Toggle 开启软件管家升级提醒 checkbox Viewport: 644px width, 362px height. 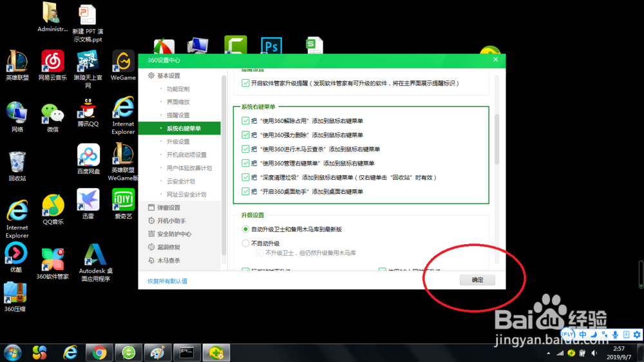tap(245, 83)
